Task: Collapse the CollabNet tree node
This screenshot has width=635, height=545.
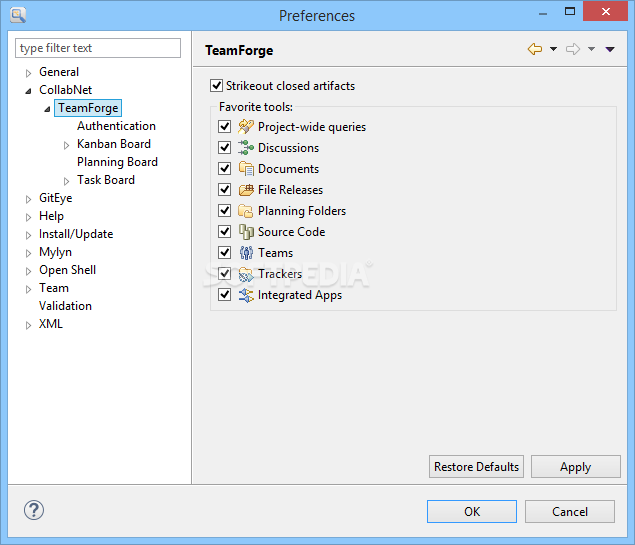Action: point(28,91)
